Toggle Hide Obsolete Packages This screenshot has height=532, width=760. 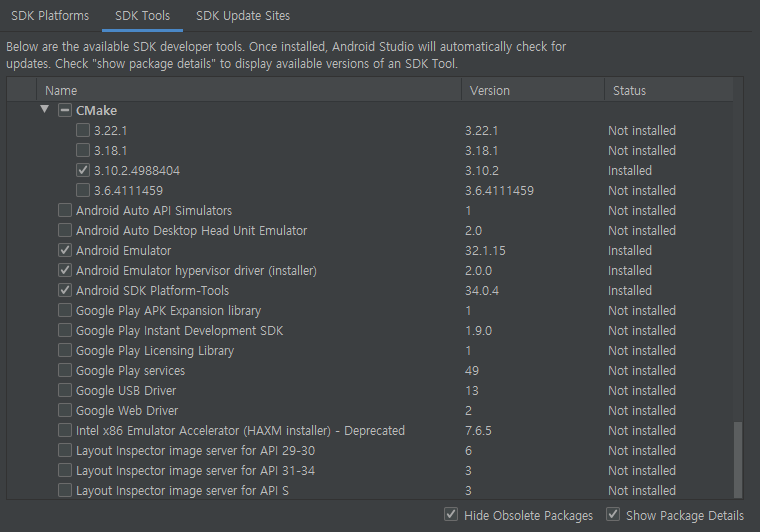tap(451, 515)
